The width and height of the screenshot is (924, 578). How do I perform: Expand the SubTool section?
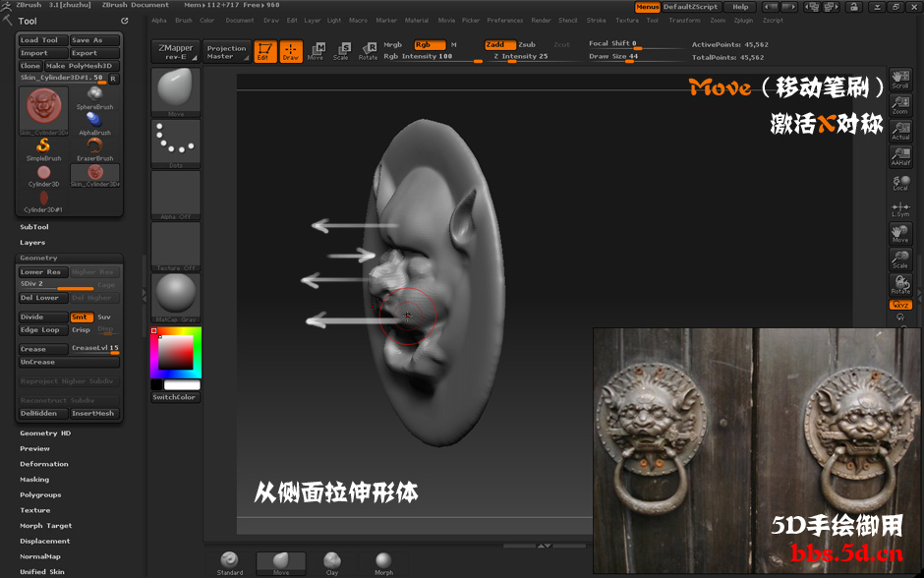click(x=34, y=227)
